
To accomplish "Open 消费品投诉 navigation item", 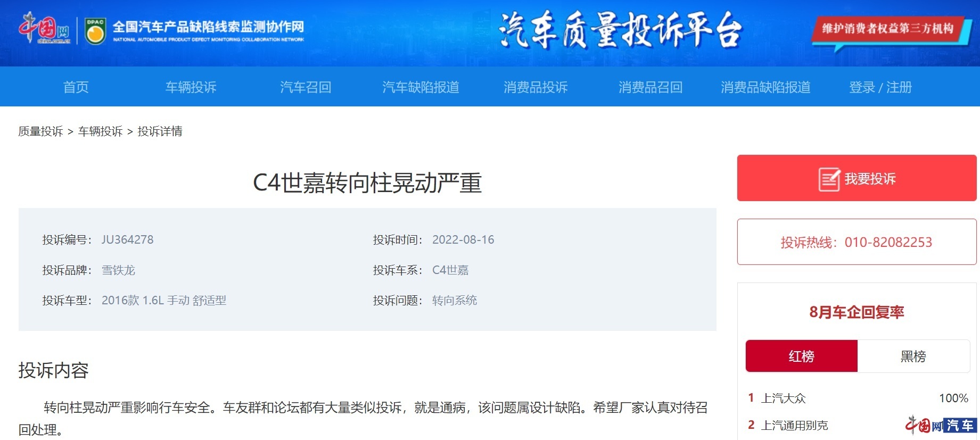I will pos(536,87).
